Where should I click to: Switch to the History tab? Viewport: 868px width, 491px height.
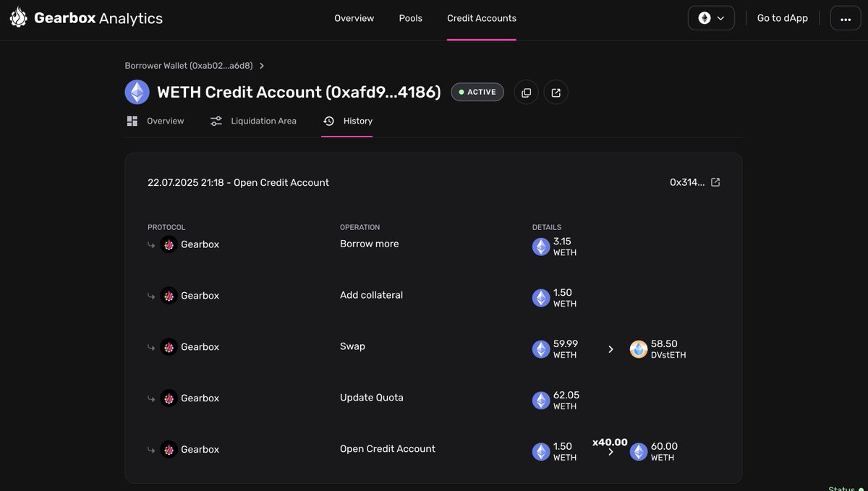tap(347, 121)
